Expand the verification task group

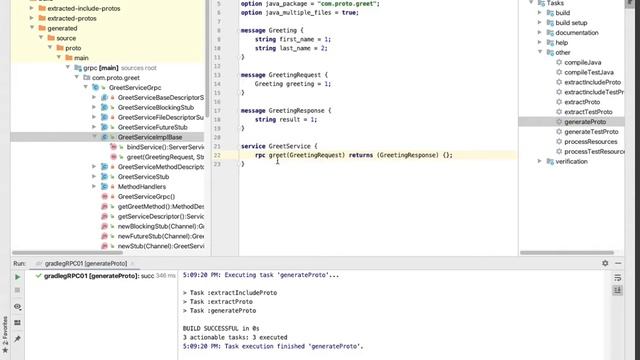tap(540, 161)
